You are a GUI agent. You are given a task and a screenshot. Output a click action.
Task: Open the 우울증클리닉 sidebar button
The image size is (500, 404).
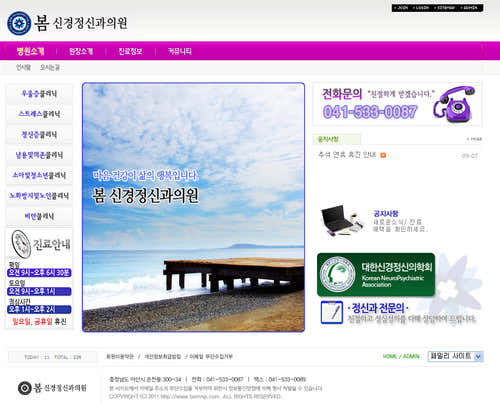[39, 94]
